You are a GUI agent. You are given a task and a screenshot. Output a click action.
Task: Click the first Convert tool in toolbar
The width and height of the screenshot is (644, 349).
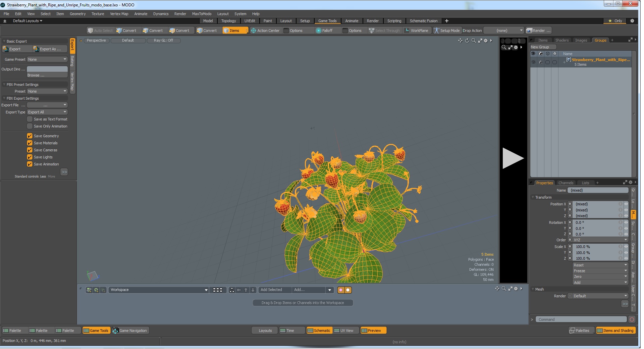tap(126, 31)
